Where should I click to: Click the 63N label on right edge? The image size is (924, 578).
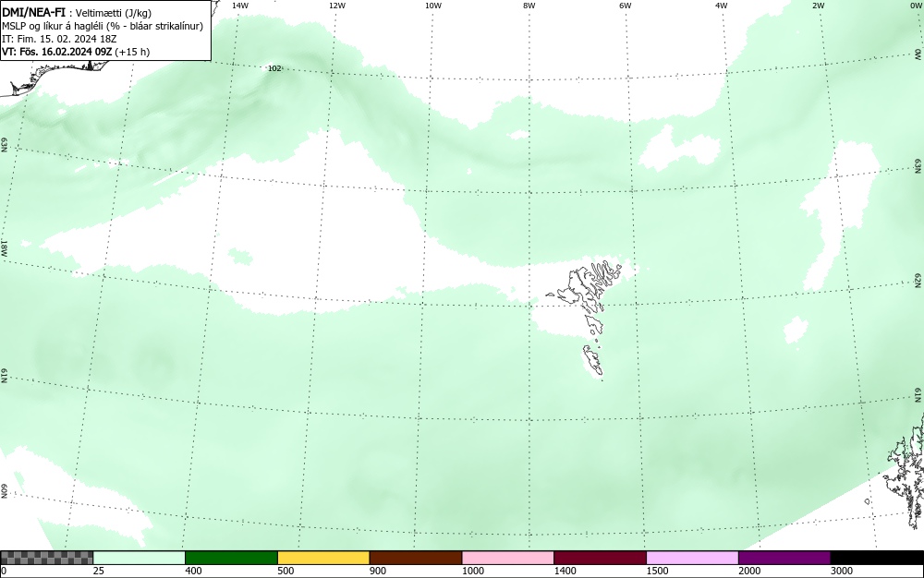918,166
